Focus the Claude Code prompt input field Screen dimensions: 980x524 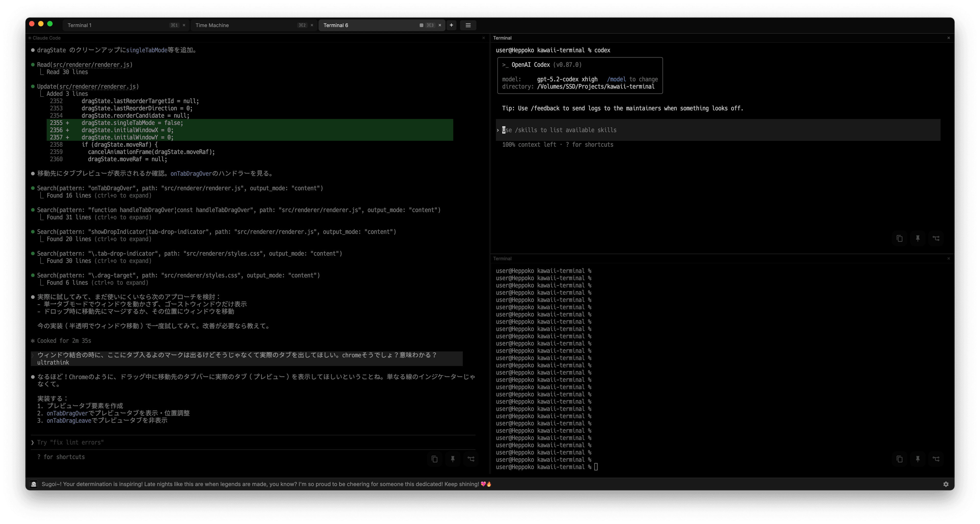pyautogui.click(x=253, y=442)
